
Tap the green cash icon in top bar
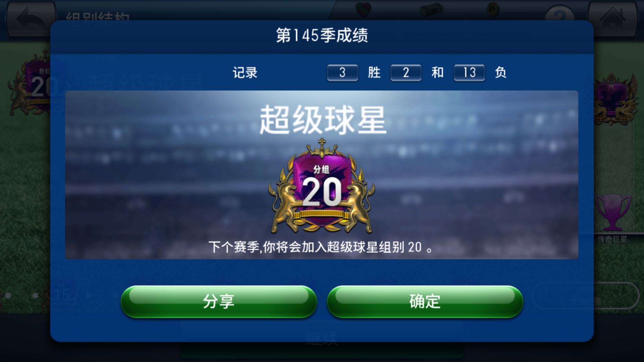click(431, 9)
